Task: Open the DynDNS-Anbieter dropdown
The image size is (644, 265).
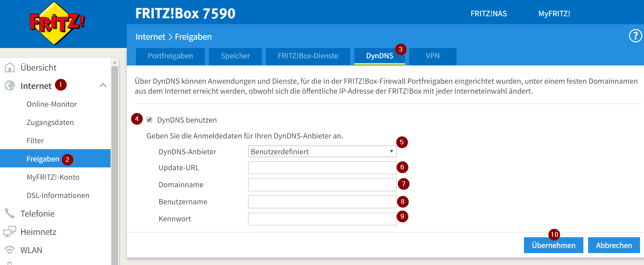Action: [x=322, y=152]
